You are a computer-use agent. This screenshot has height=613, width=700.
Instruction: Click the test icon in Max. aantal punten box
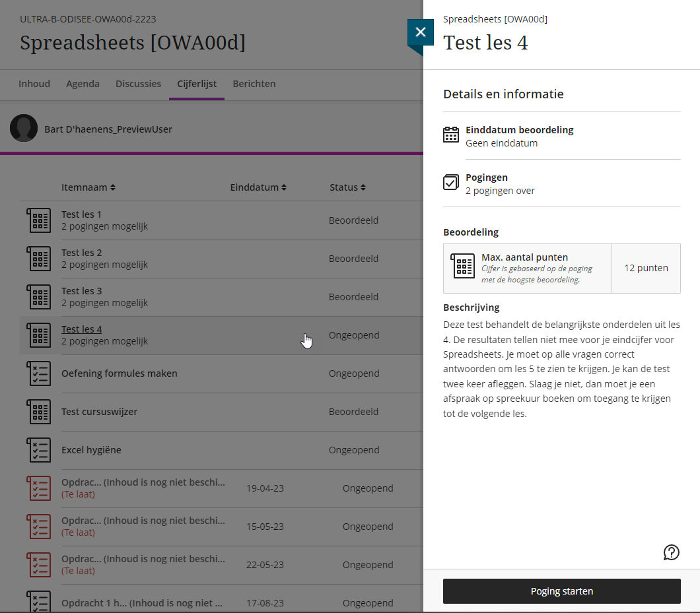[x=462, y=266]
